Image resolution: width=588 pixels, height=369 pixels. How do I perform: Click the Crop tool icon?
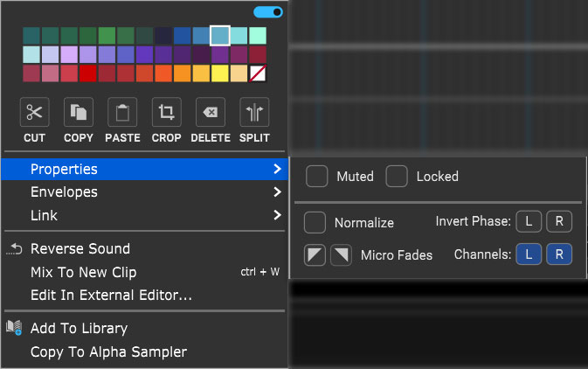[167, 112]
